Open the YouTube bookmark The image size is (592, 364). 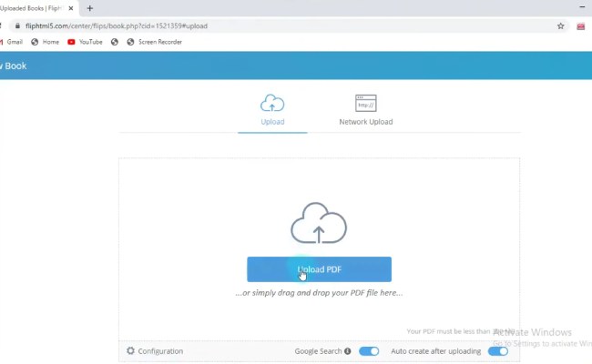85,42
